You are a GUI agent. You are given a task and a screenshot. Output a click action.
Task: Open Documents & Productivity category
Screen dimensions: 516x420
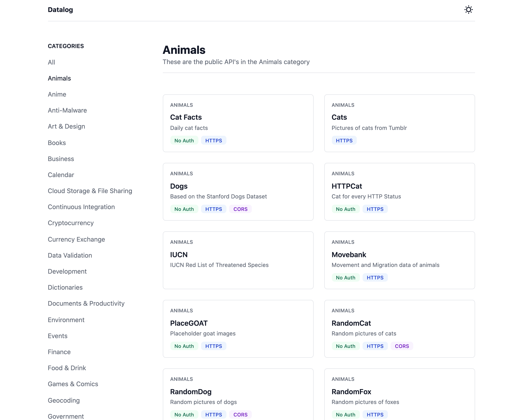[86, 303]
